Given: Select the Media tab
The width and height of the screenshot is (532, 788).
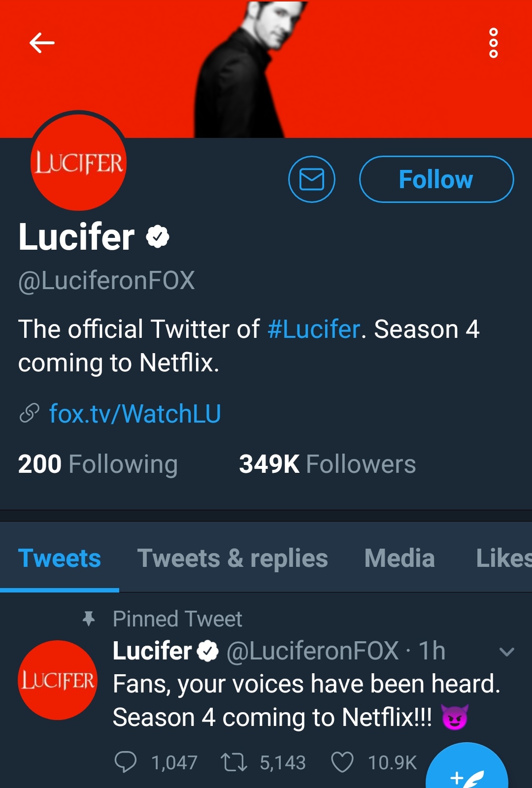Looking at the screenshot, I should [399, 558].
